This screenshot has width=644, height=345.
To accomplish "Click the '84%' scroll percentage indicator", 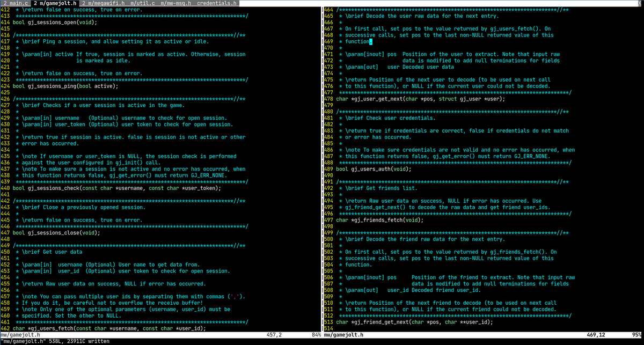I will (316, 335).
